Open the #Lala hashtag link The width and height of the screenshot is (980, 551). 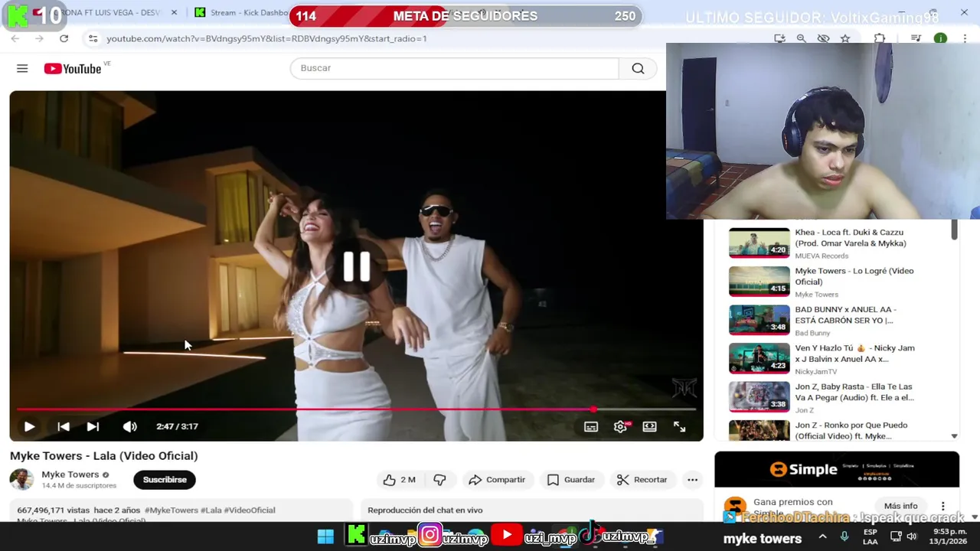point(211,510)
